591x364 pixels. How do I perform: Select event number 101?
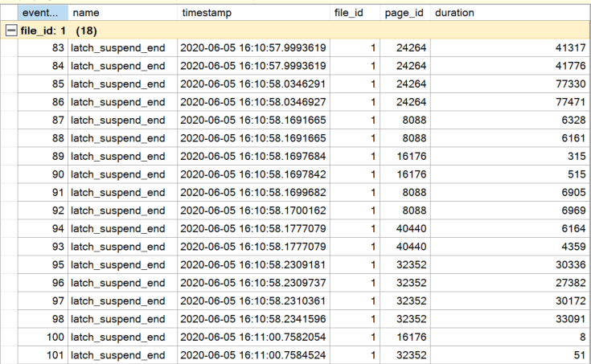click(x=55, y=355)
